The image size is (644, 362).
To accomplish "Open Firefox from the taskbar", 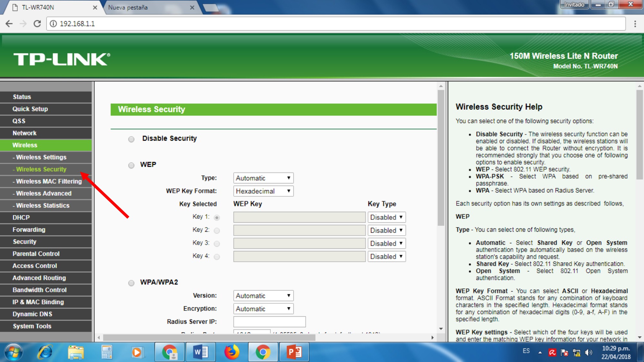I will point(232,352).
